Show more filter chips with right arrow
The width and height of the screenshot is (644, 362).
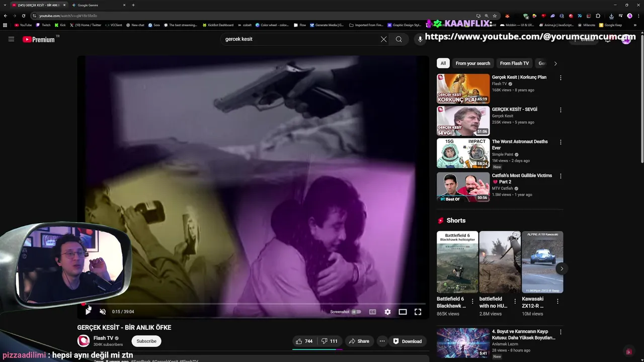(555, 63)
